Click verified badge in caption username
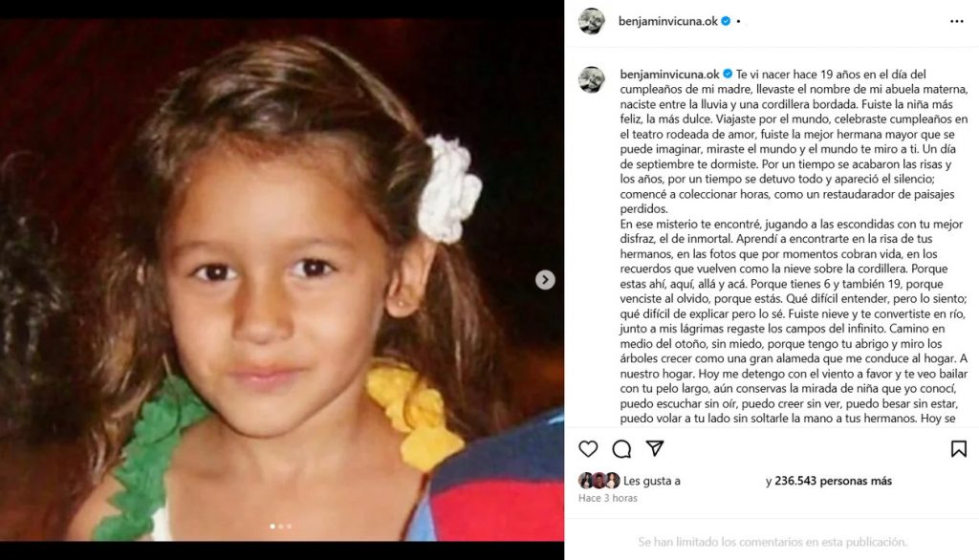 [728, 74]
